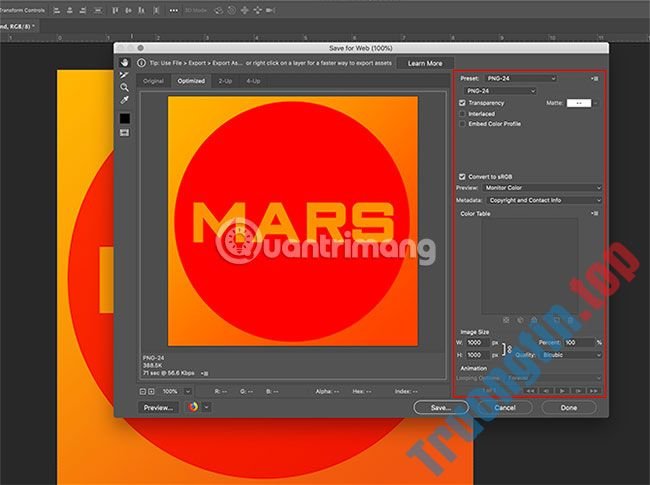This screenshot has height=485, width=650.
Task: Click zoom out minus icon
Action: [143, 391]
